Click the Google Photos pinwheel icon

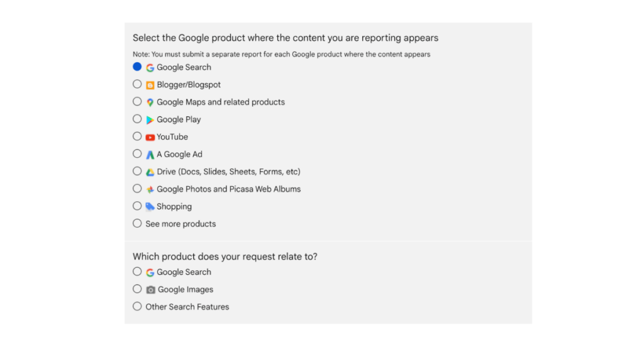pos(150,189)
